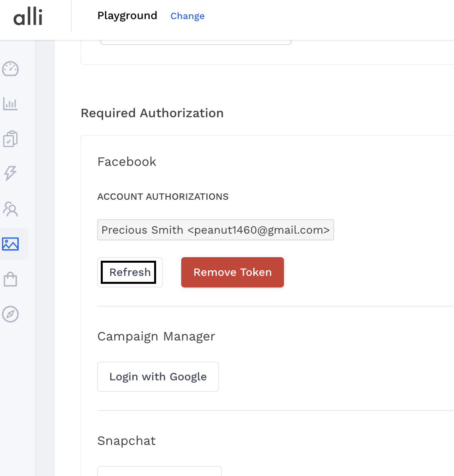Select the lightning bolt sidebar icon
The image size is (454, 476).
[10, 173]
